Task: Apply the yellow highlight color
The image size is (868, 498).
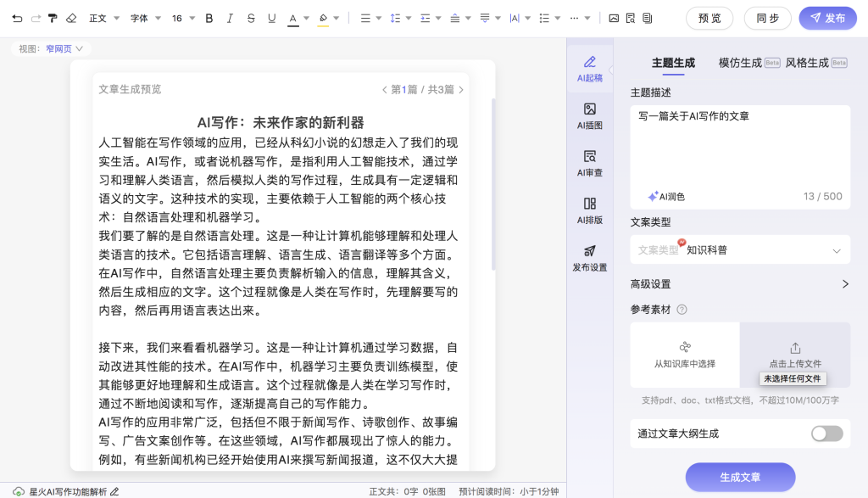Action: [323, 19]
